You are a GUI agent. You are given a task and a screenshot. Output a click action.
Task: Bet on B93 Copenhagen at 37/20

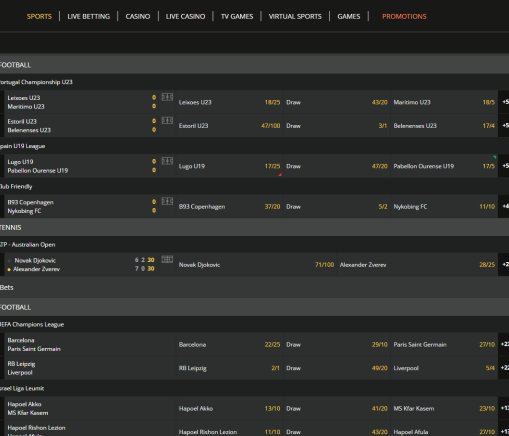pos(229,207)
